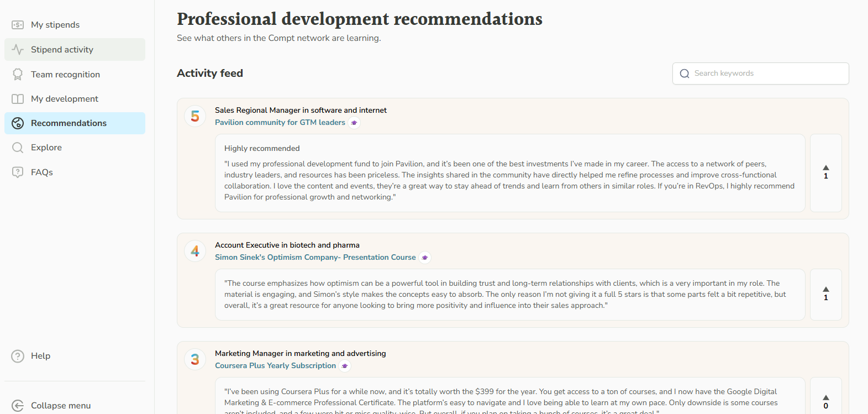Collapse the sidebar menu
The image size is (868, 414).
75,406
